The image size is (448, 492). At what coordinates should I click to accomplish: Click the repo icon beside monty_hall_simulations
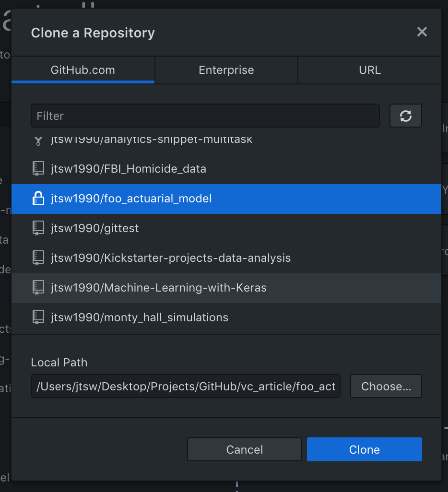pos(38,317)
